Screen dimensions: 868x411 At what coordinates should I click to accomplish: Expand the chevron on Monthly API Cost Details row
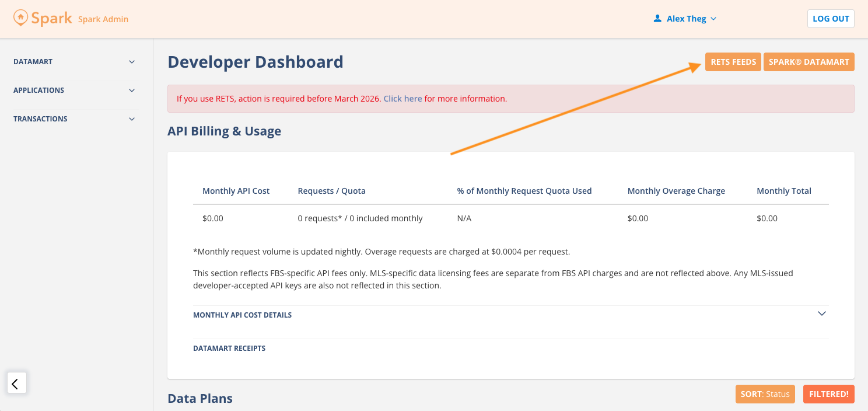(821, 314)
